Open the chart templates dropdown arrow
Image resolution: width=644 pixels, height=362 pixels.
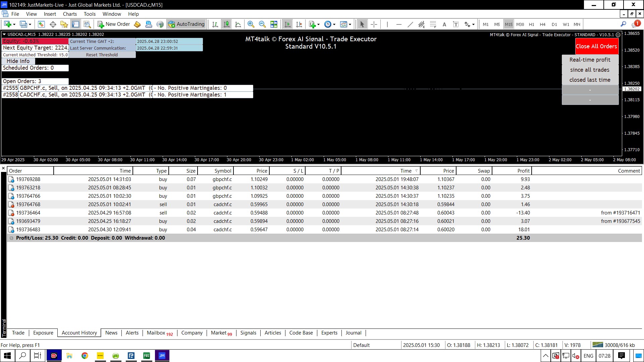[350, 24]
